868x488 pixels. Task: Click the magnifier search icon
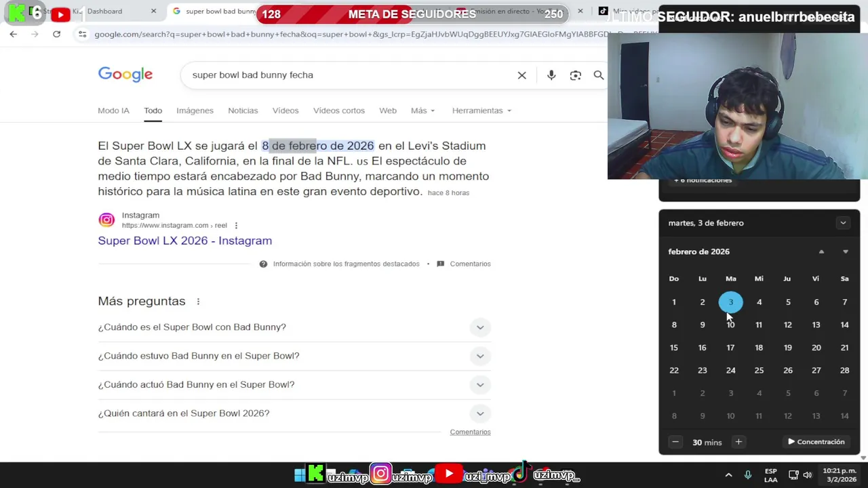click(x=599, y=75)
